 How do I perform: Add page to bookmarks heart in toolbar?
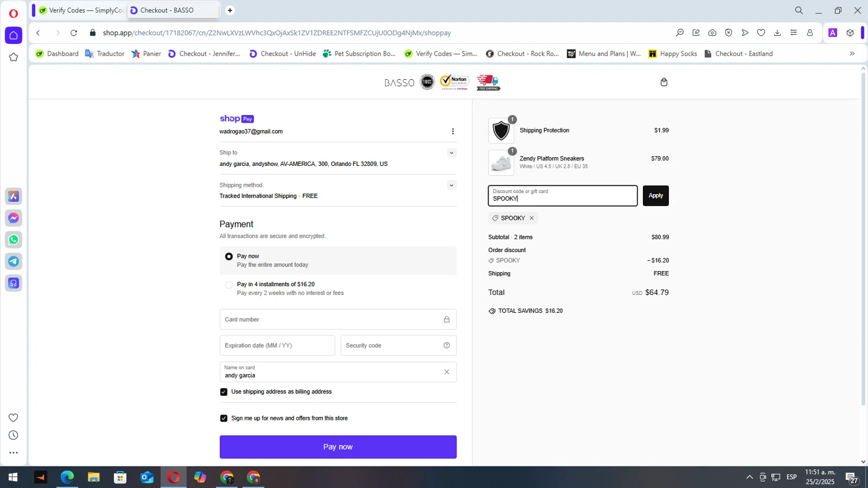761,33
